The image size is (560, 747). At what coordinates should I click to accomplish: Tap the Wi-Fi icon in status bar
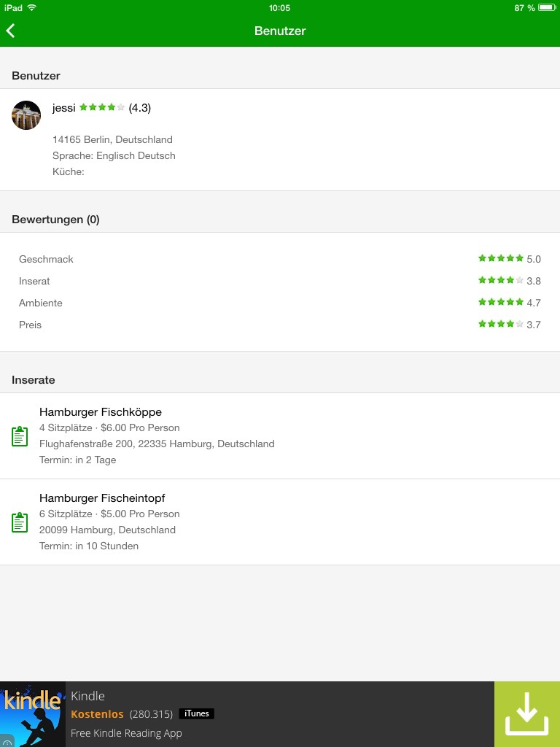[x=31, y=7]
